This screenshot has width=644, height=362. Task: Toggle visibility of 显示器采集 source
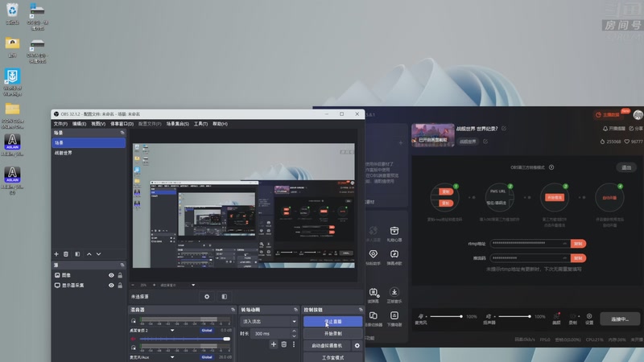tap(111, 286)
